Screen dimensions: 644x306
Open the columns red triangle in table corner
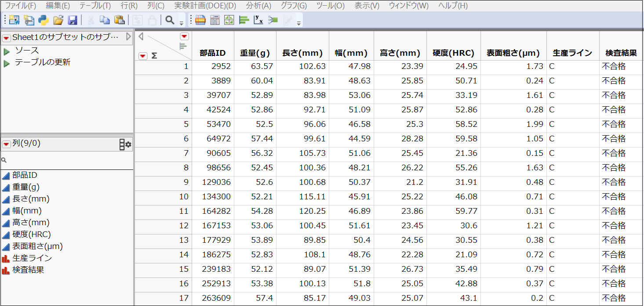(x=185, y=36)
